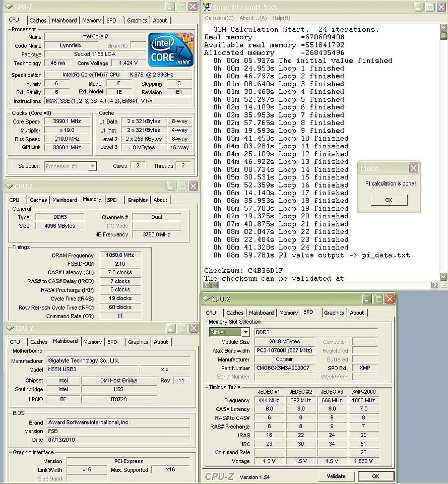This screenshot has height=484, width=448.
Task: Click the NB Frequency value 3780.0 MHz
Action: pos(156,234)
